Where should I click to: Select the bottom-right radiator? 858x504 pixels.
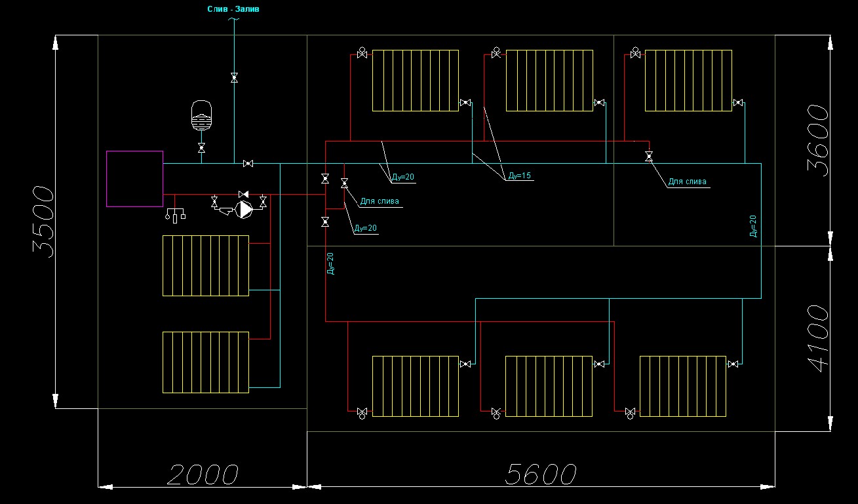click(x=683, y=386)
